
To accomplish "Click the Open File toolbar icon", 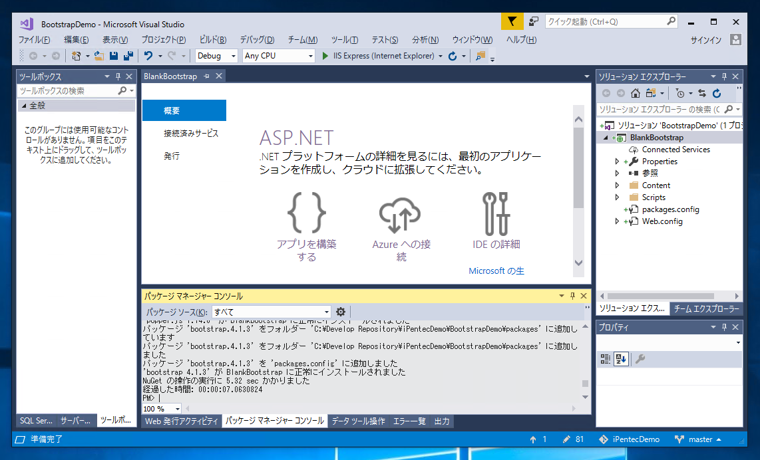I will click(99, 56).
